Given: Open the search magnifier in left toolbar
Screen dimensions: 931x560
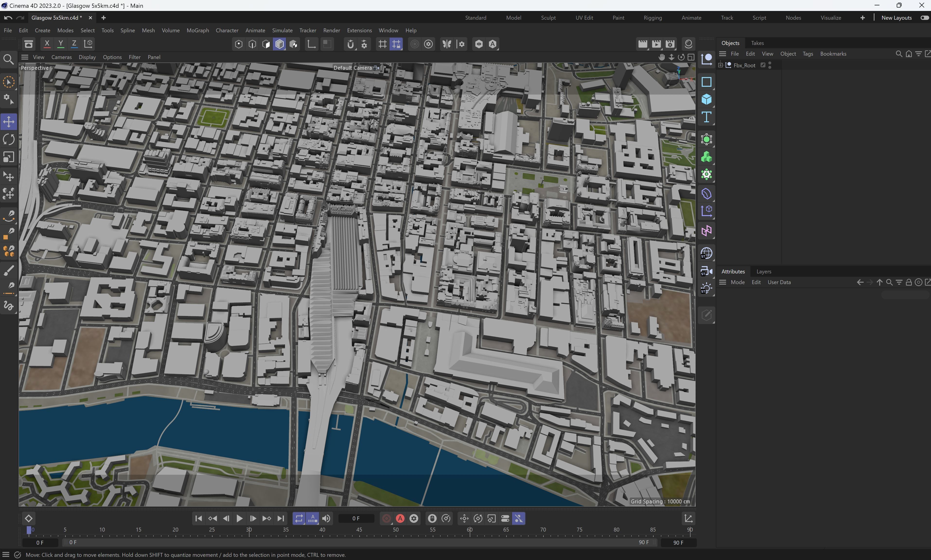Looking at the screenshot, I should pos(9,59).
